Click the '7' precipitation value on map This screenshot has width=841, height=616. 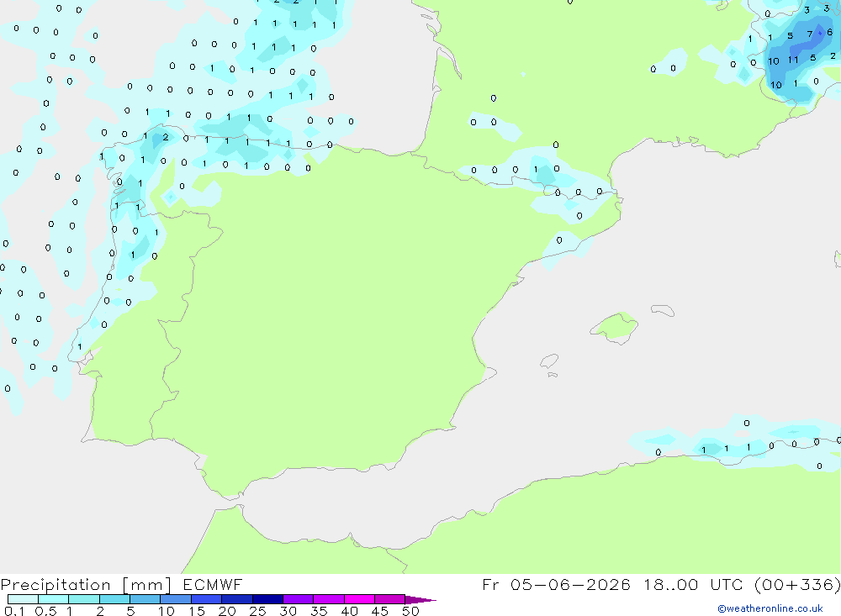[x=810, y=34]
